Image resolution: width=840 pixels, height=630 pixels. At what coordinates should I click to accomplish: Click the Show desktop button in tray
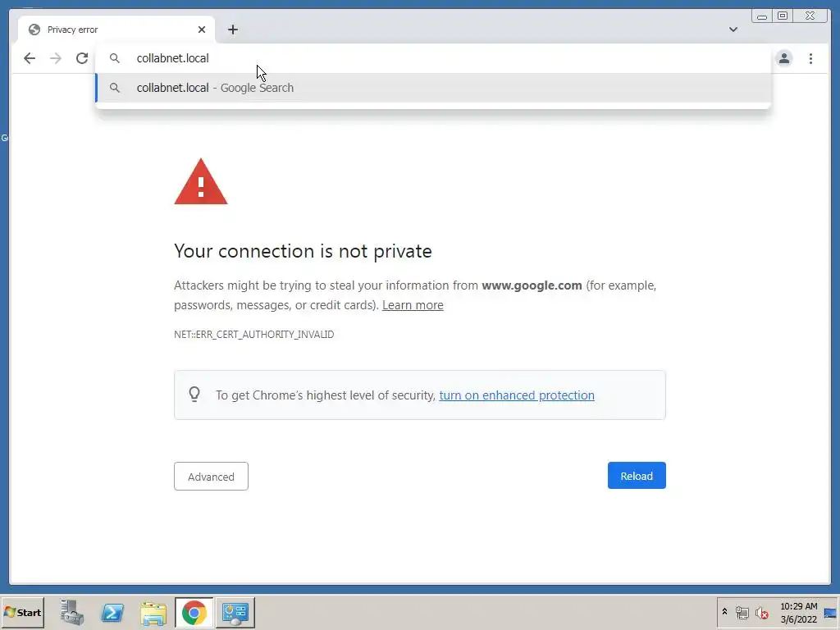830,613
